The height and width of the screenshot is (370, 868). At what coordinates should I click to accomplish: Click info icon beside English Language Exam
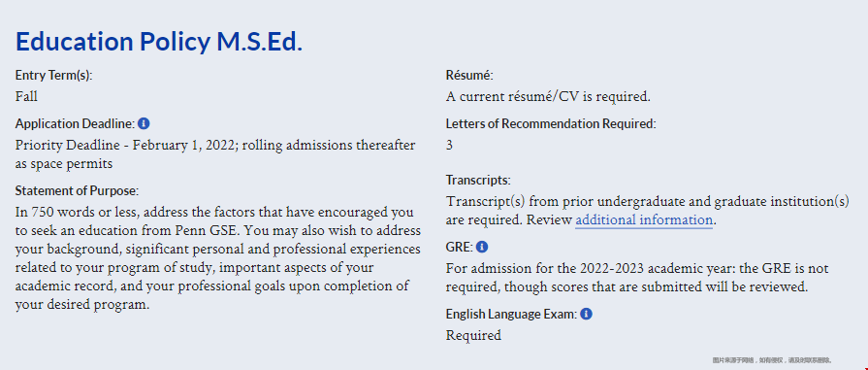coord(586,314)
